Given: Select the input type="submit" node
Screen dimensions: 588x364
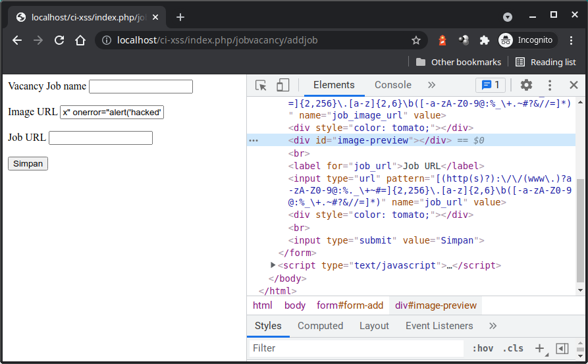Looking at the screenshot, I should pos(386,240).
